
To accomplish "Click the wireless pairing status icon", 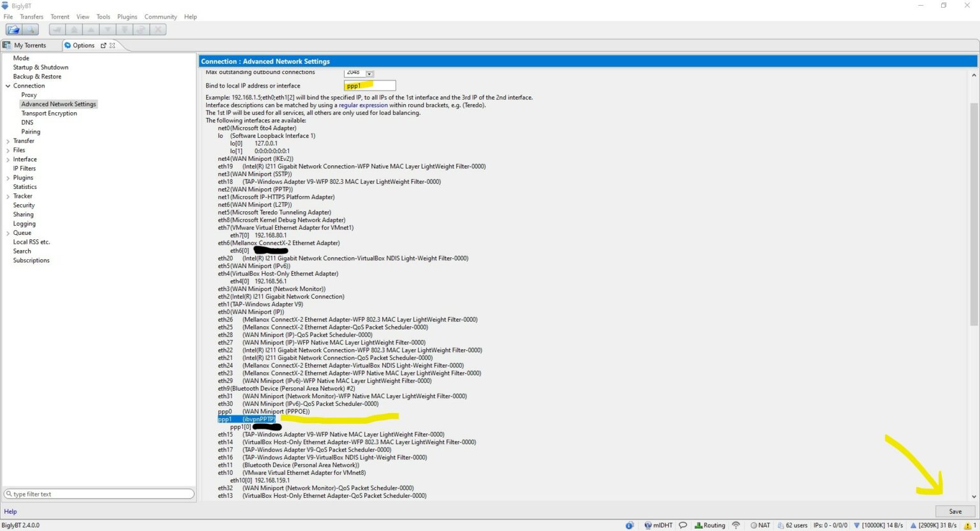I will click(x=736, y=525).
